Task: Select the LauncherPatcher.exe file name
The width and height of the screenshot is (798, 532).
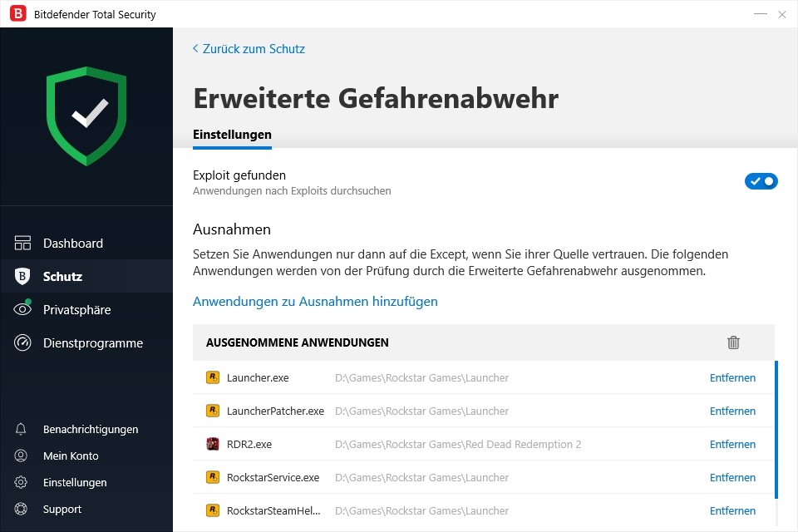Action: pyautogui.click(x=275, y=411)
